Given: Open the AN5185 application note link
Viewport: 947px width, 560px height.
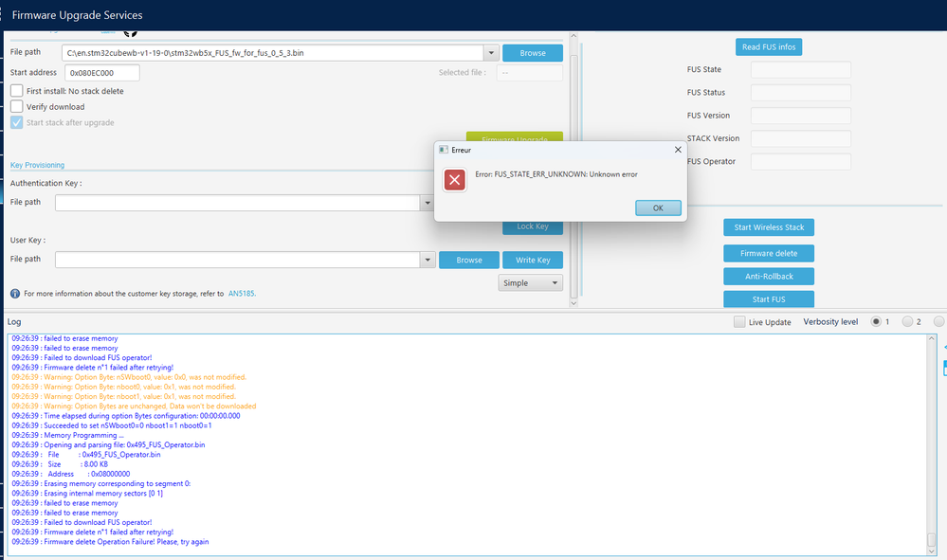Looking at the screenshot, I should click(x=242, y=294).
